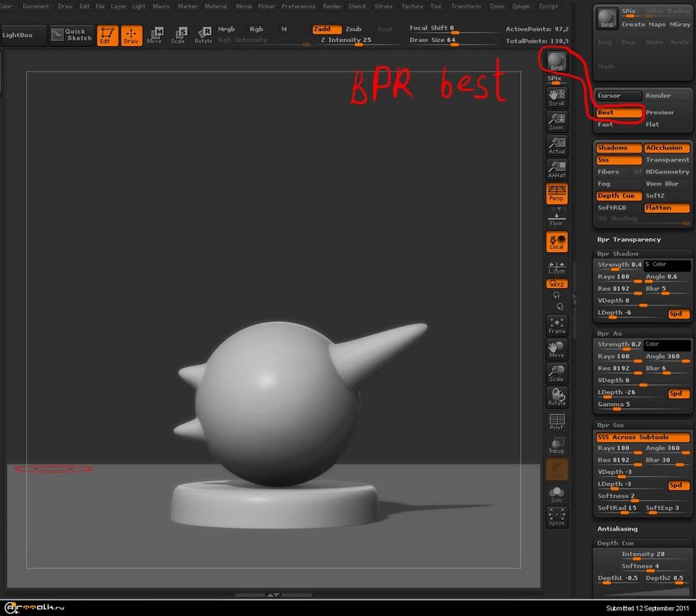The image size is (696, 616).
Task: Open the Zplugin menu
Action: click(521, 7)
